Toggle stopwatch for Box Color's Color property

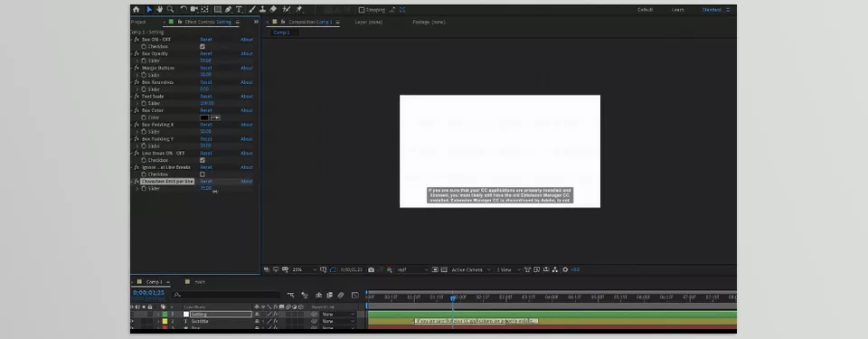coord(144,118)
